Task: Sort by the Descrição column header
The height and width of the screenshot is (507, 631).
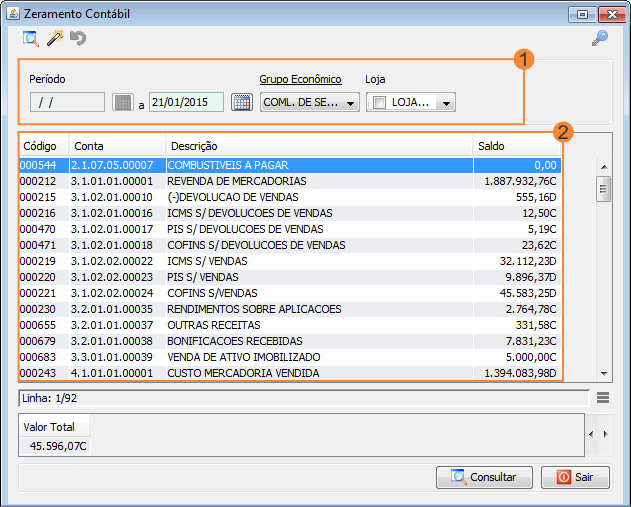Action: [320, 146]
